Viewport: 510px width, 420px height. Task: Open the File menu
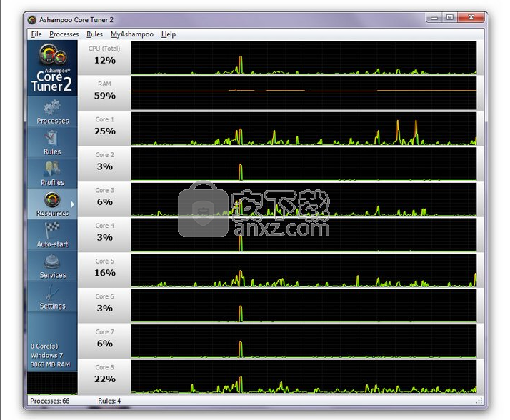tap(36, 34)
